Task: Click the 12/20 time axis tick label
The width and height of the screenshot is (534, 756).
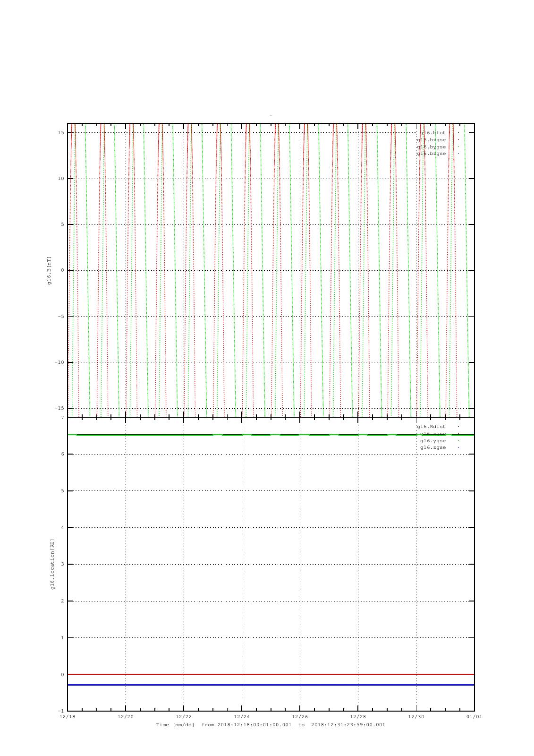Action: pos(126,716)
